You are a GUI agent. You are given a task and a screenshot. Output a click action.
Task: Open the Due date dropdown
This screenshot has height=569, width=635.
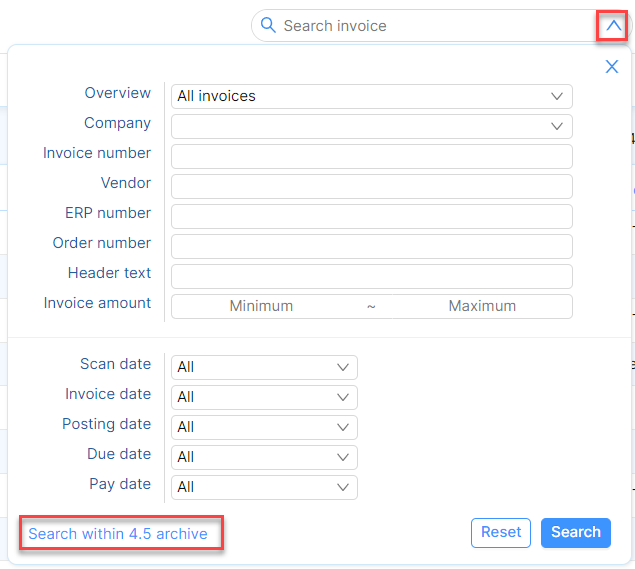(x=264, y=457)
